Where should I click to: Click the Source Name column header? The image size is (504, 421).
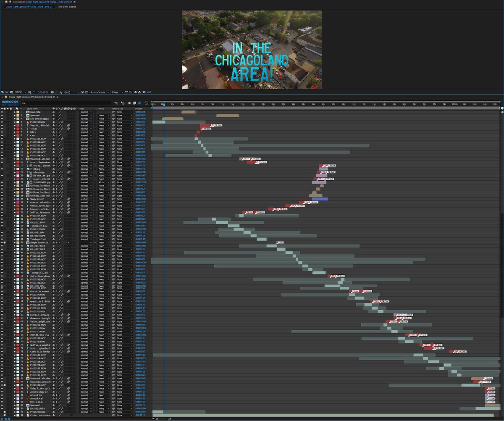[x=32, y=108]
